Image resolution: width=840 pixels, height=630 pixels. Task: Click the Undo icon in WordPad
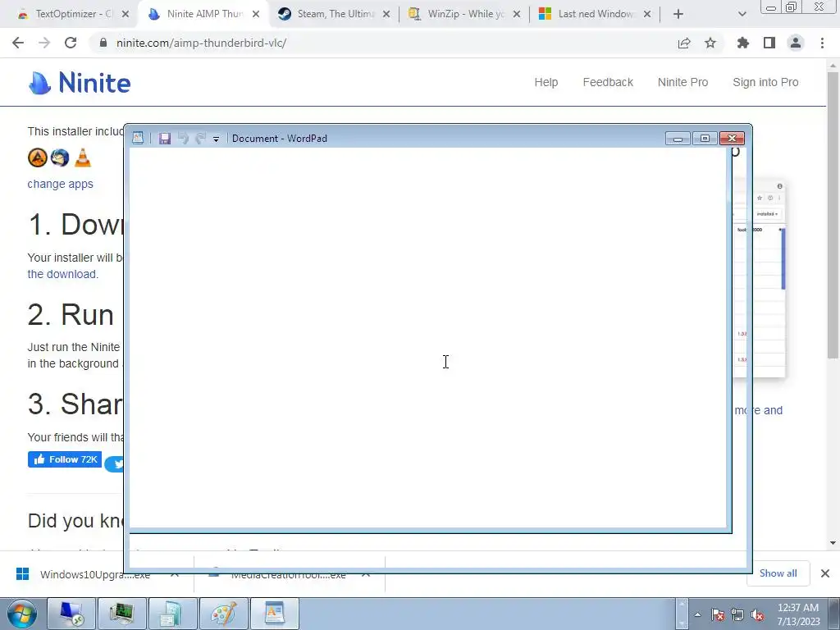tap(183, 138)
